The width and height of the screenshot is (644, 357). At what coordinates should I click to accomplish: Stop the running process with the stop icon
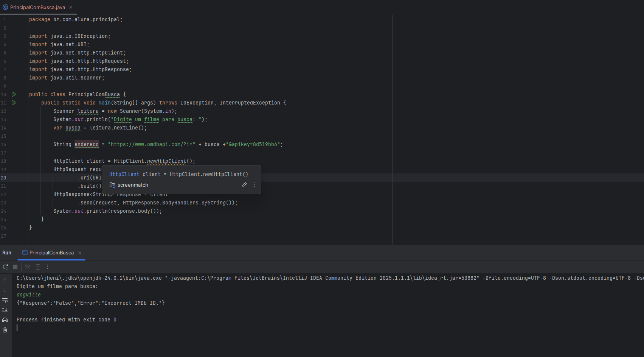(x=15, y=267)
